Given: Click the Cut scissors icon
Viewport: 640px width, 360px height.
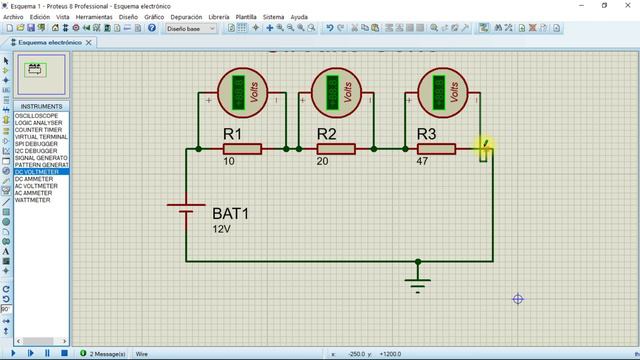Looking at the screenshot, I should click(x=354, y=28).
